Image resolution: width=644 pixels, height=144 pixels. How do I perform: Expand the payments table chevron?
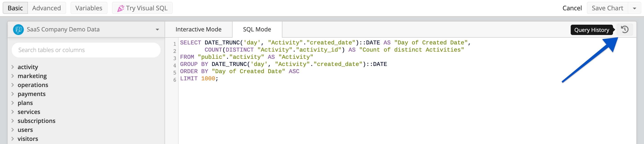[x=13, y=94]
